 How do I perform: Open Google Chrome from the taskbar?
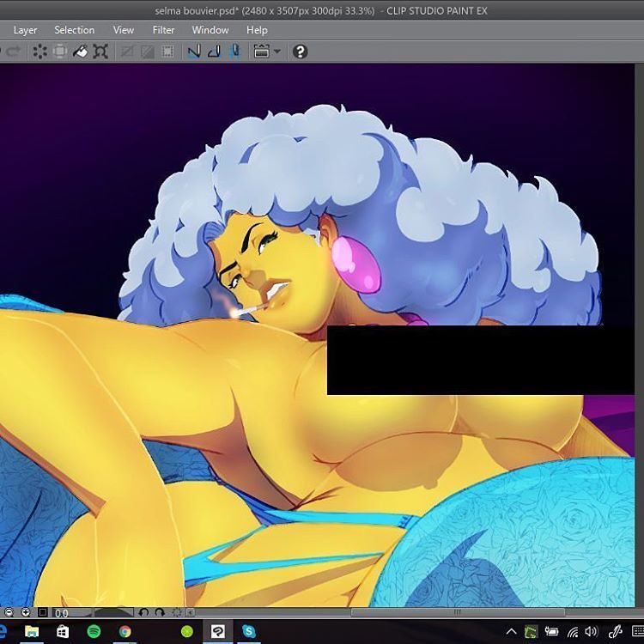coord(125,631)
